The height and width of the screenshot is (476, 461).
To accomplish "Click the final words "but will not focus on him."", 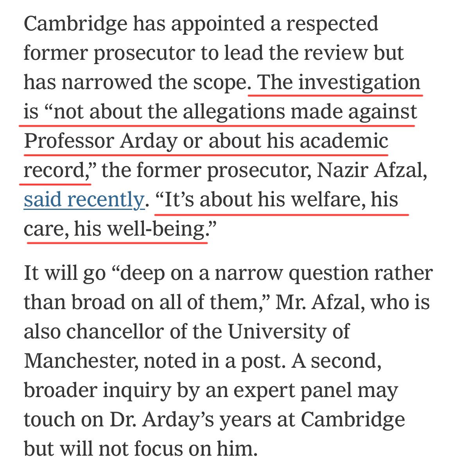I will (x=140, y=449).
